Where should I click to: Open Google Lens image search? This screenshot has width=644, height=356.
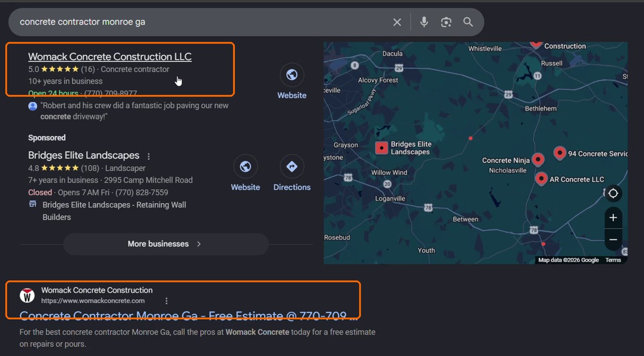[x=446, y=22]
